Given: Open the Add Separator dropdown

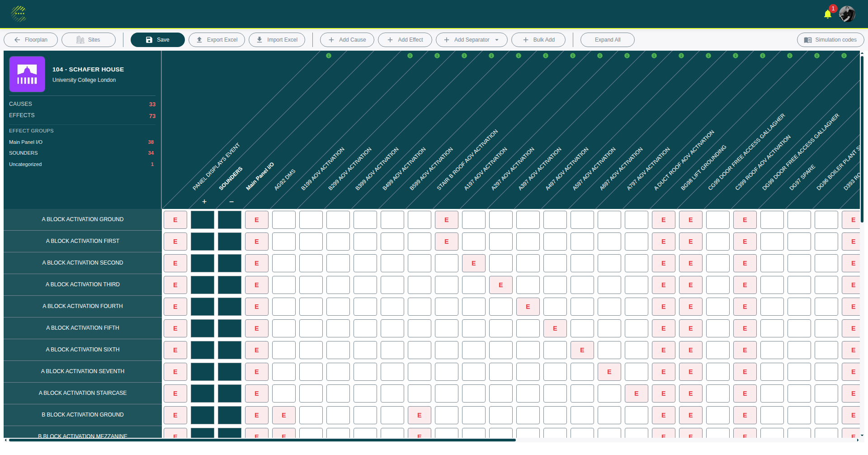Looking at the screenshot, I should click(x=472, y=40).
